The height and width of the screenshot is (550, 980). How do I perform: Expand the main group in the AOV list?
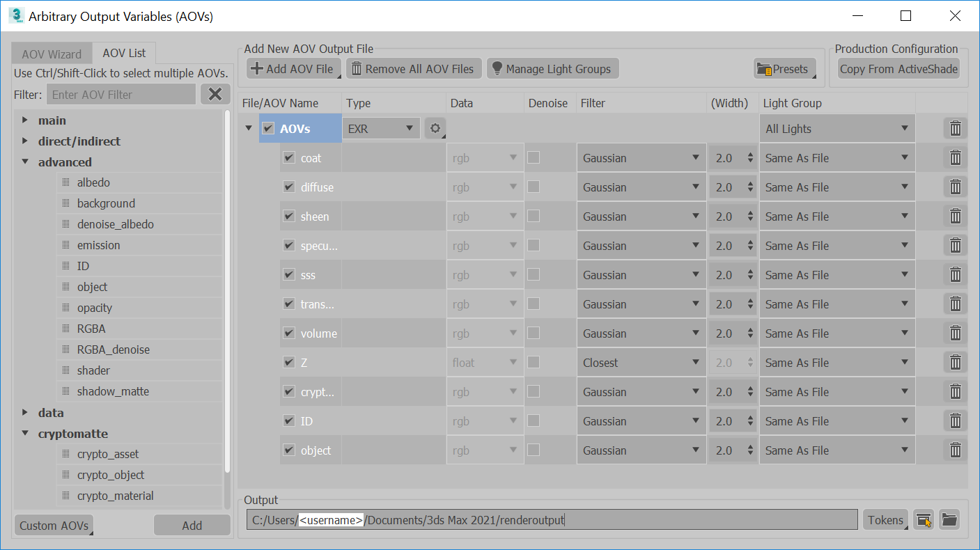click(26, 120)
